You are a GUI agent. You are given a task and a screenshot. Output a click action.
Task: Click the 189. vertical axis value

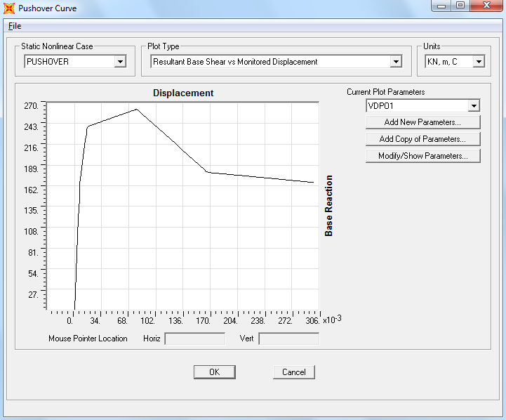click(32, 169)
